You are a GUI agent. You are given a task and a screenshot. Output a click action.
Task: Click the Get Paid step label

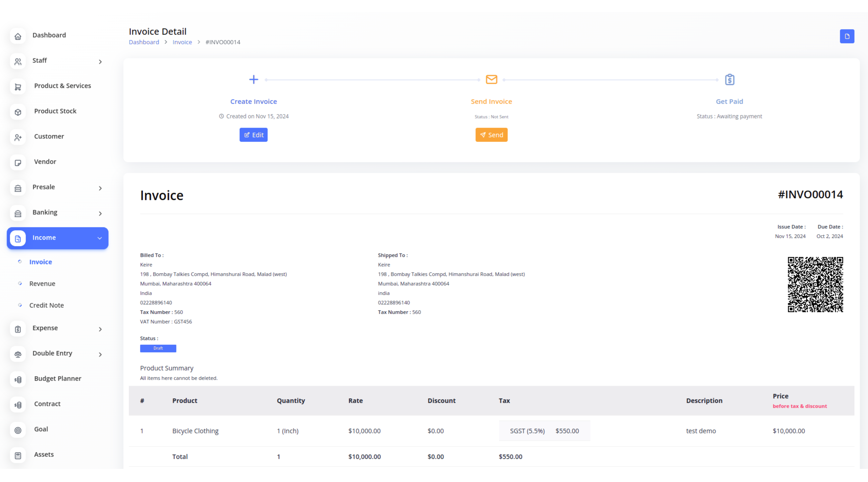pyautogui.click(x=730, y=101)
